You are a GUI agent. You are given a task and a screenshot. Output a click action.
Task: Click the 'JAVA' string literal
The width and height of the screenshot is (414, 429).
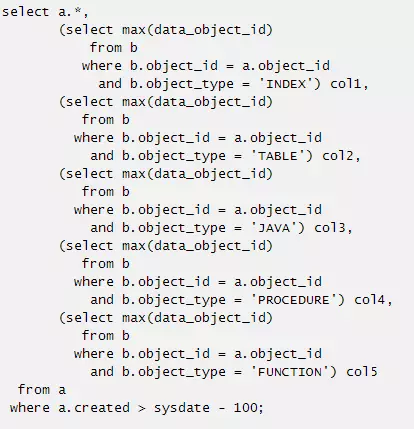274,228
